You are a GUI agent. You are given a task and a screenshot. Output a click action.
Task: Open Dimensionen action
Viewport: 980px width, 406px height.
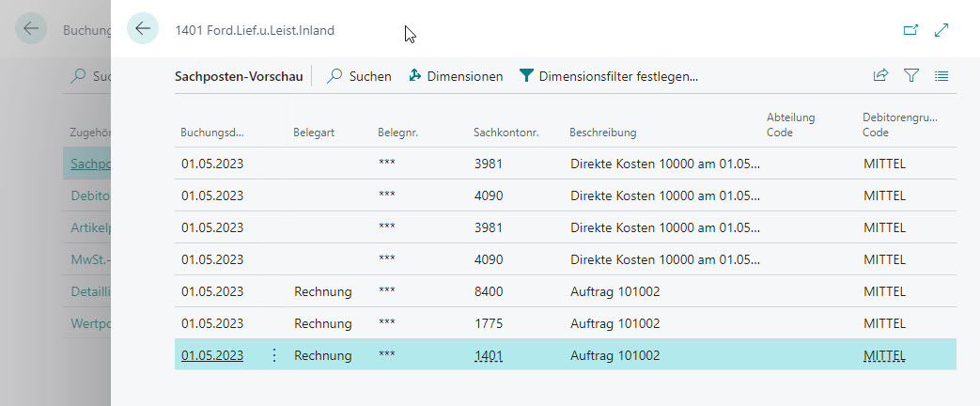(456, 76)
